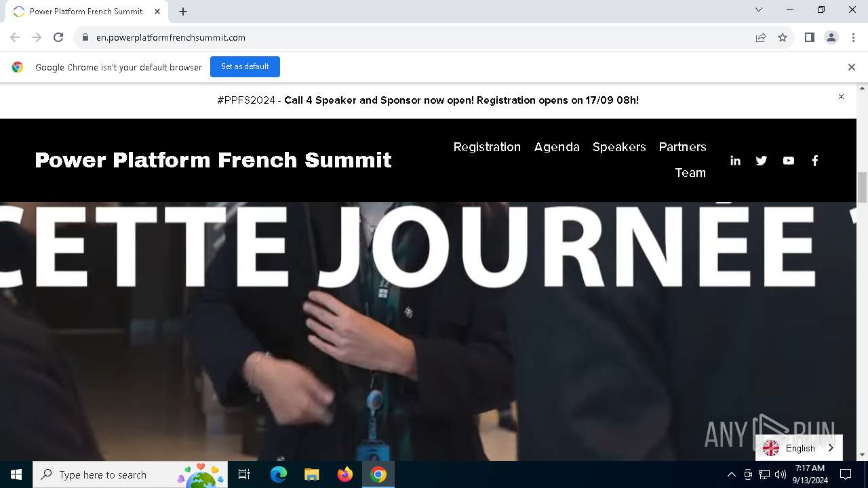Launch Firefox from taskbar
868x488 pixels.
click(344, 474)
